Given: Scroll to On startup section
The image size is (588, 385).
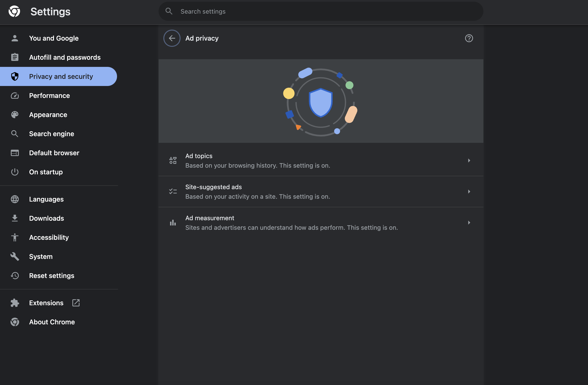Looking at the screenshot, I should (46, 171).
